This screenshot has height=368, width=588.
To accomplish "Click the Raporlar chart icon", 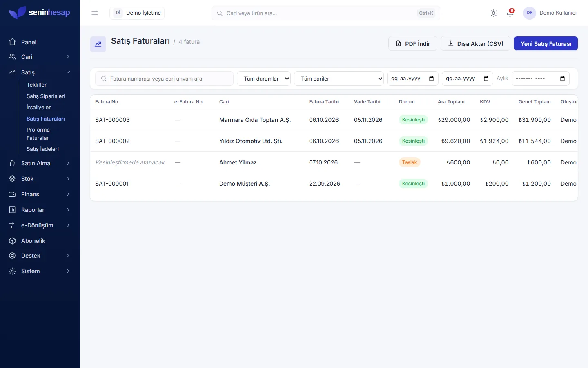I will (12, 210).
